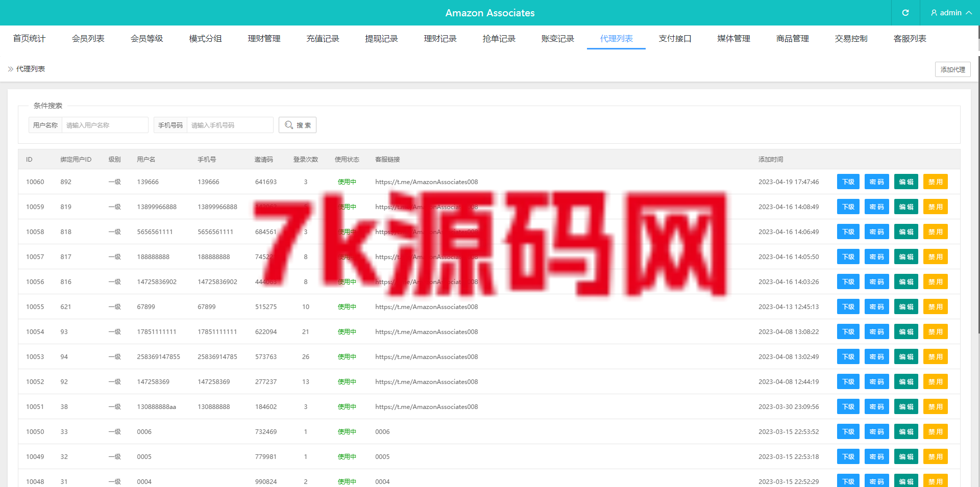Screen dimensions: 980x487
Task: Click 密码 for agent ID 10049
Action: (877, 456)
